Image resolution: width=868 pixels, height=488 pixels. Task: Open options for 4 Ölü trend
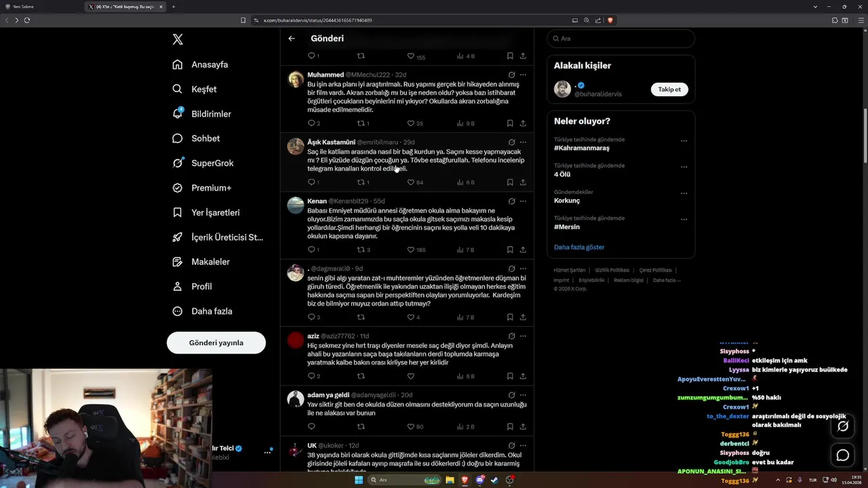(684, 167)
